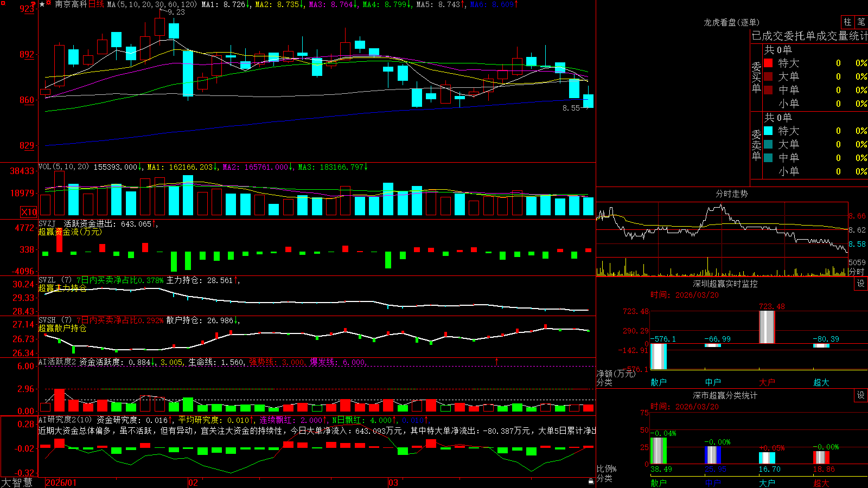Viewport: 868px width, 488px height.
Task: Click the 8.55 low price label
Action: pyautogui.click(x=571, y=108)
